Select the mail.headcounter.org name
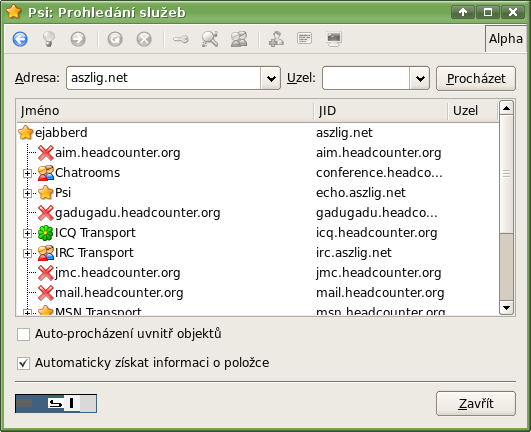 coord(119,293)
